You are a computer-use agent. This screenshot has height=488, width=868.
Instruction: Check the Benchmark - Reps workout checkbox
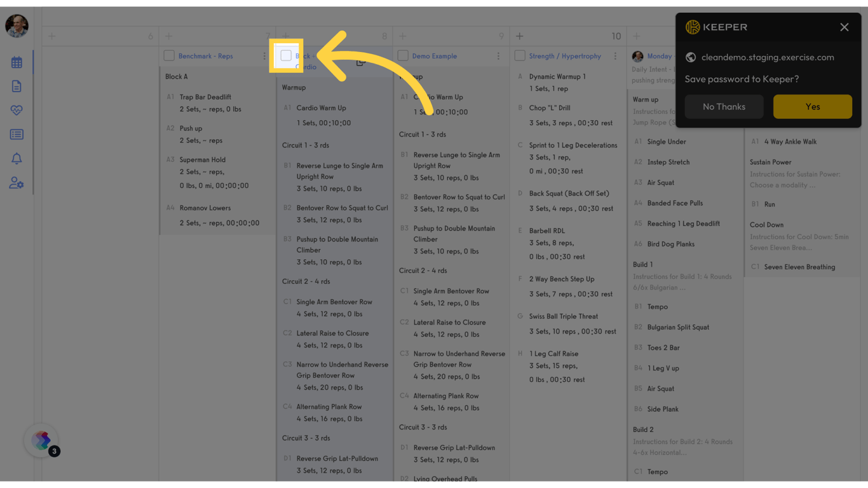pyautogui.click(x=169, y=56)
